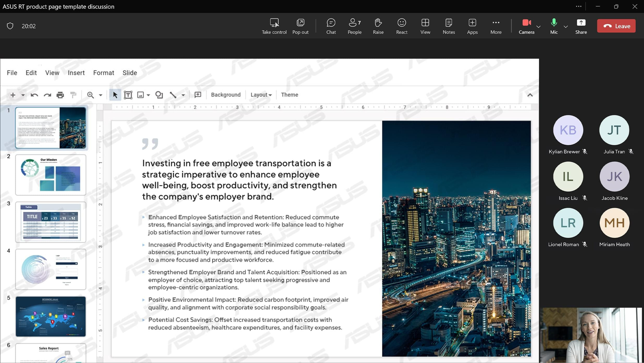Leave the meeting
644x363 pixels.
(616, 26)
